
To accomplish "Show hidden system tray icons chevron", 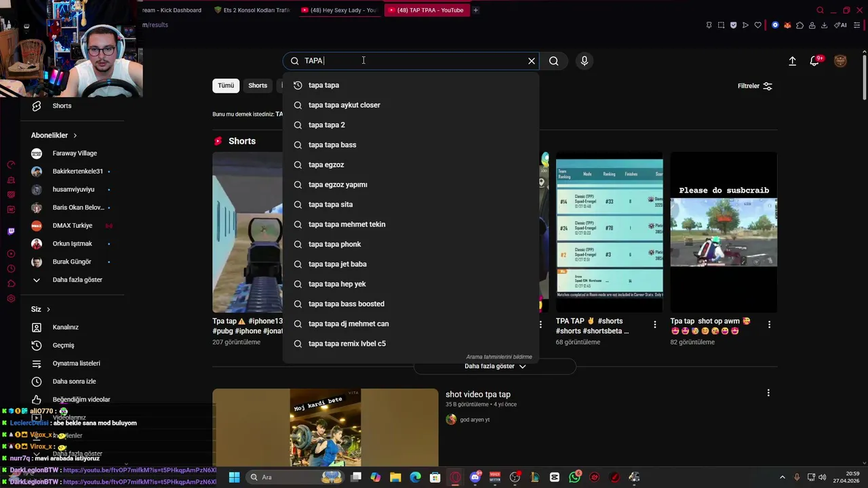I will coord(782,477).
